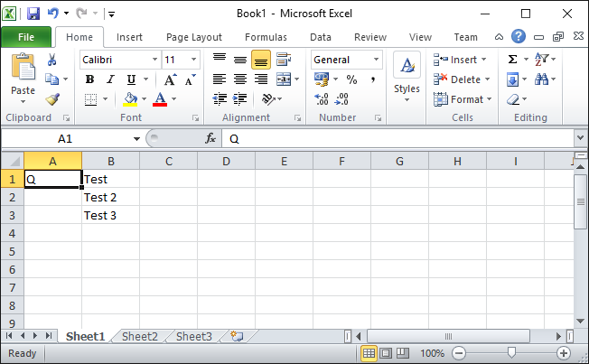
Task: Switch to the Data tab
Action: coord(321,37)
